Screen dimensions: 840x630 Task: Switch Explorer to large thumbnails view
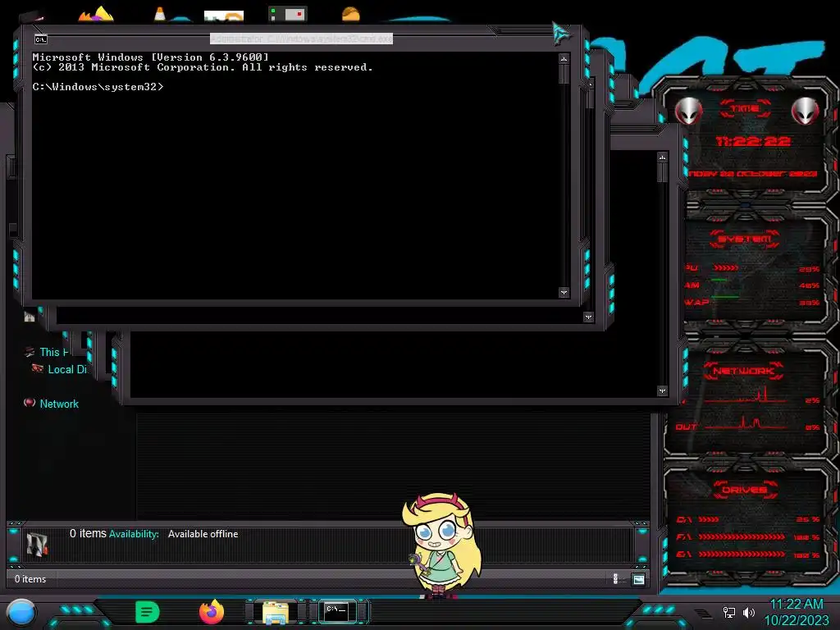coord(638,579)
